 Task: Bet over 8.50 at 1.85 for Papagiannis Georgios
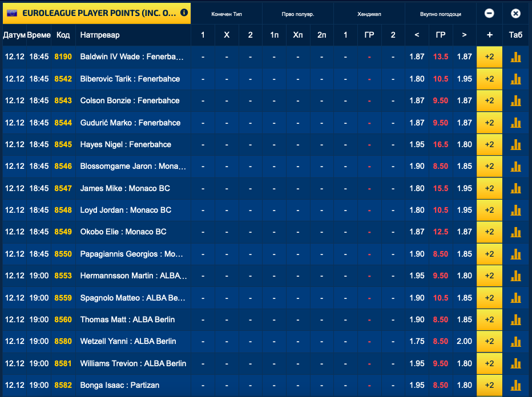(x=464, y=254)
